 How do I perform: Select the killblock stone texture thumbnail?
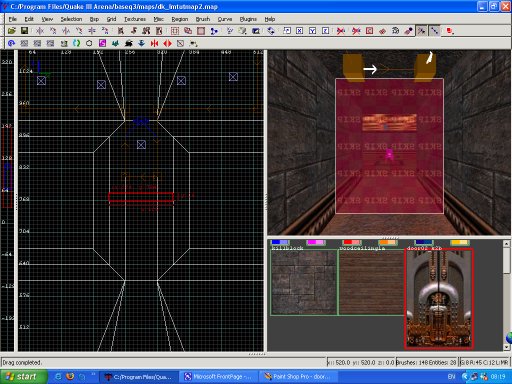[x=304, y=282]
